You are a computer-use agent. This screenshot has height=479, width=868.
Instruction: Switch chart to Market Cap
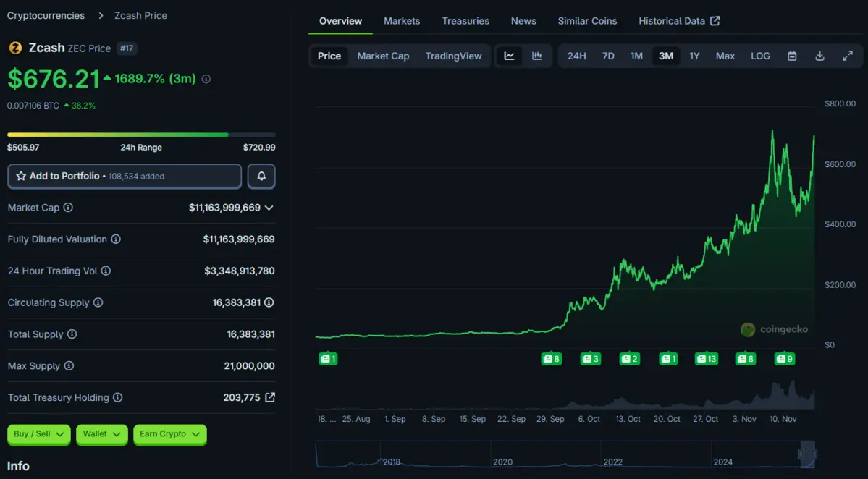coord(383,56)
